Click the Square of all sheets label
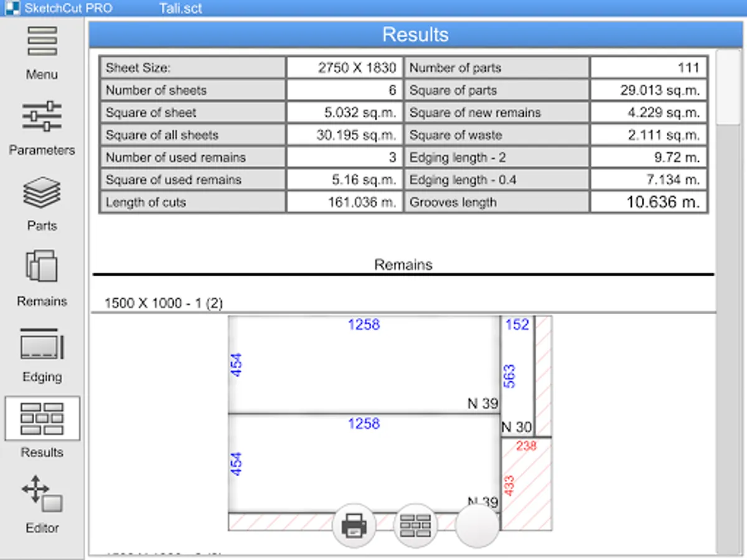Viewport: 747px width, 560px height. 162,135
